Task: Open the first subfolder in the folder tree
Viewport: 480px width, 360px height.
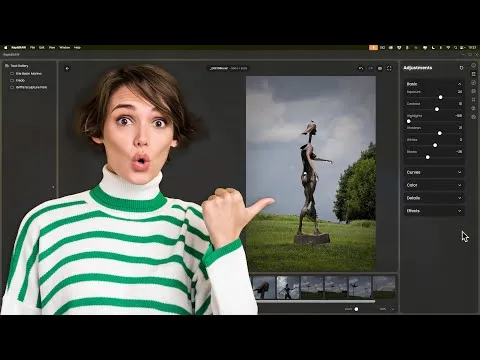Action: (x=26, y=73)
